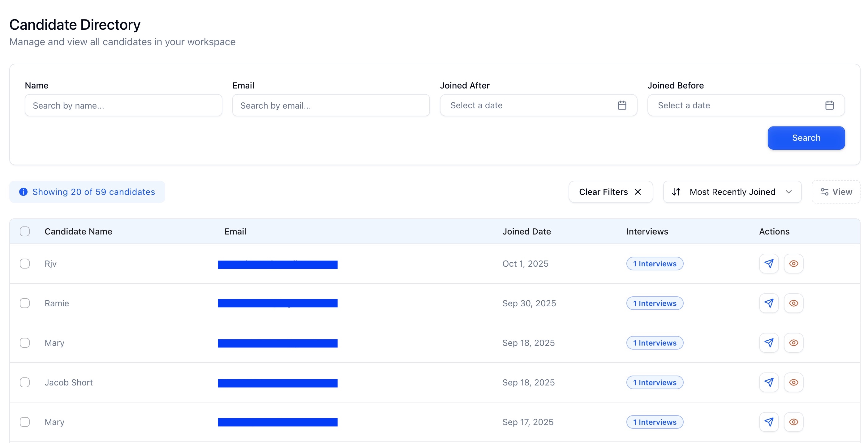This screenshot has width=868, height=443.
Task: Click the sort arrows icon
Action: pos(676,192)
